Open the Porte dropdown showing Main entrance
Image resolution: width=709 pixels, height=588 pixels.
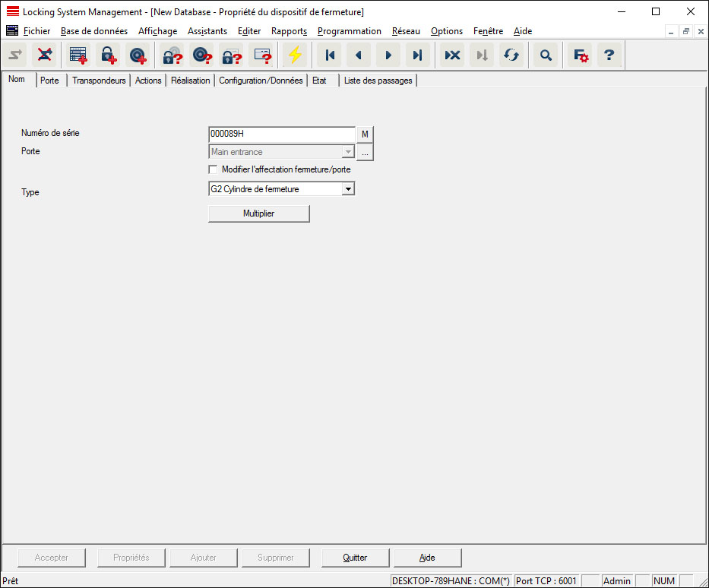pos(348,152)
